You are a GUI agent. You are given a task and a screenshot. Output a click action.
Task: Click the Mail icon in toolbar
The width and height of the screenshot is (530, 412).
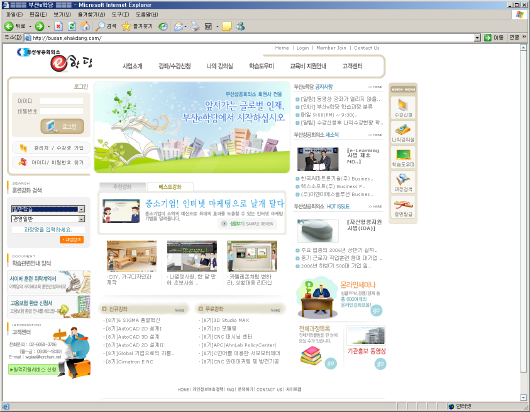pyautogui.click(x=178, y=26)
